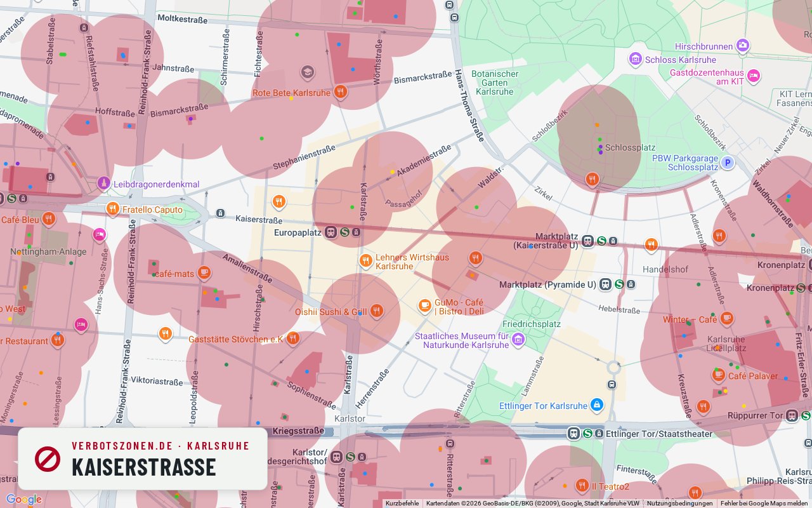
Task: Open the Il Teatro2 restaurant pin
Action: (582, 486)
